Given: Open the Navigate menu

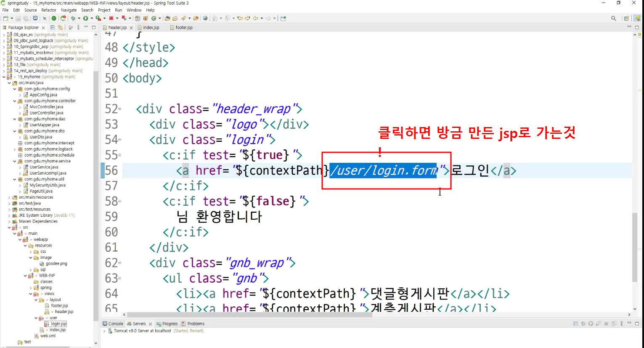Looking at the screenshot, I should pyautogui.click(x=69, y=10).
